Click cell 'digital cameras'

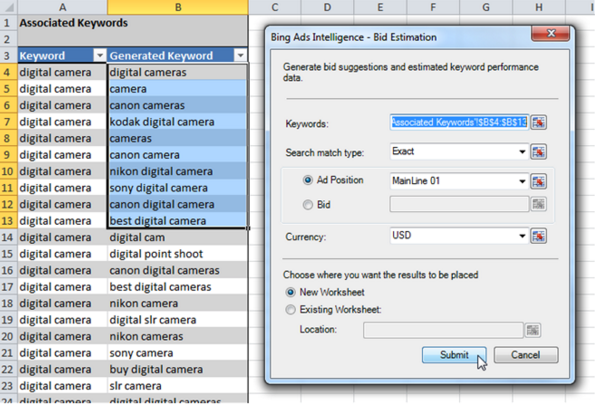click(178, 72)
